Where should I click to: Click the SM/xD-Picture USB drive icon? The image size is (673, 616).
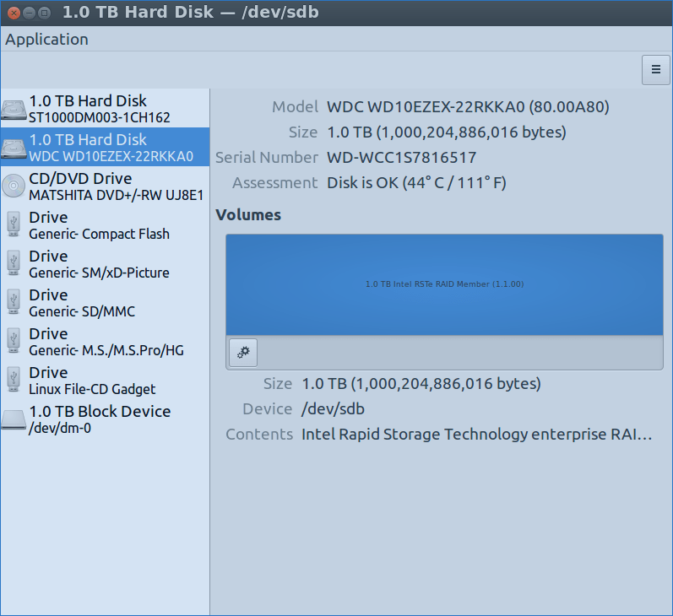click(x=14, y=263)
